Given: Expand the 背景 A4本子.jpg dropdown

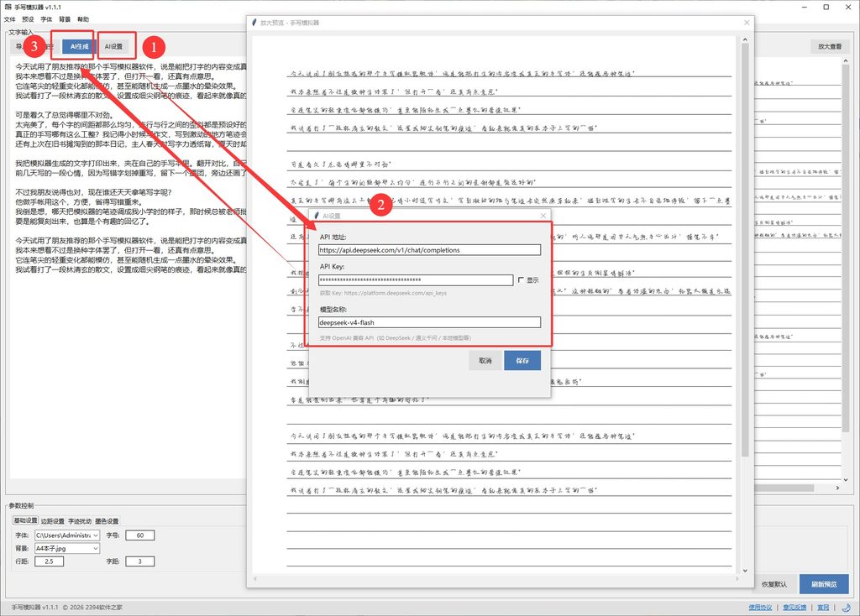Looking at the screenshot, I should [x=96, y=548].
